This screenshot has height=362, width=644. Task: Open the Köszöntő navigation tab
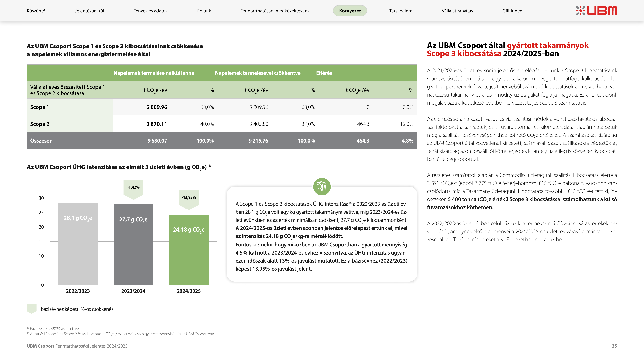coord(36,11)
